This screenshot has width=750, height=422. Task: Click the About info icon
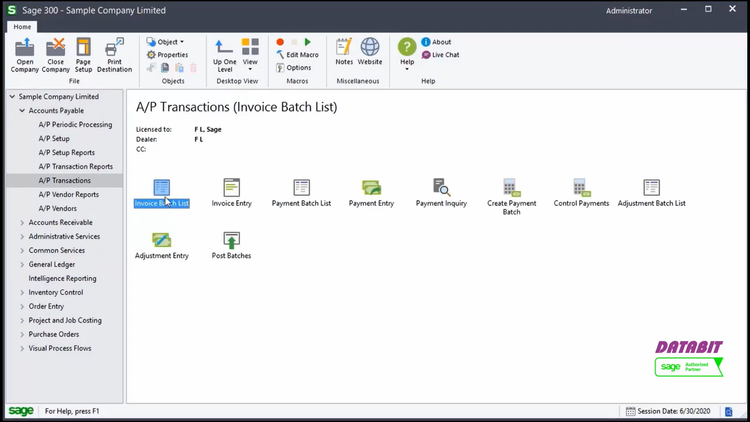(426, 42)
